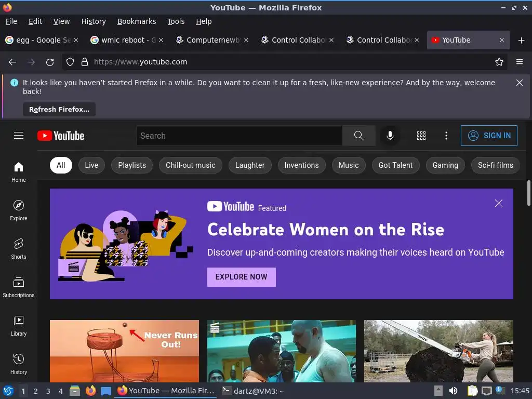Image resolution: width=532 pixels, height=399 pixels.
Task: Click the page vertical scrollbar
Action: point(528,193)
